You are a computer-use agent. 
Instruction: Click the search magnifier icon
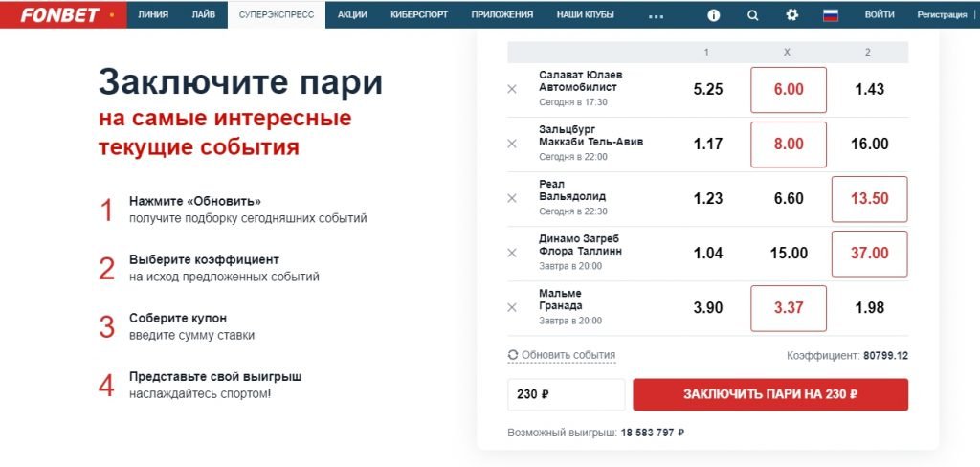pos(752,15)
